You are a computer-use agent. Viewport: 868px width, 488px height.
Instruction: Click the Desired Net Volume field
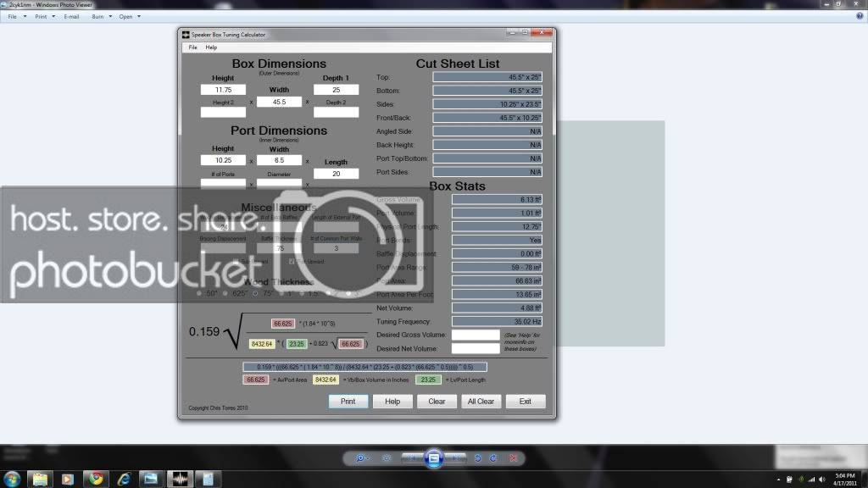476,348
